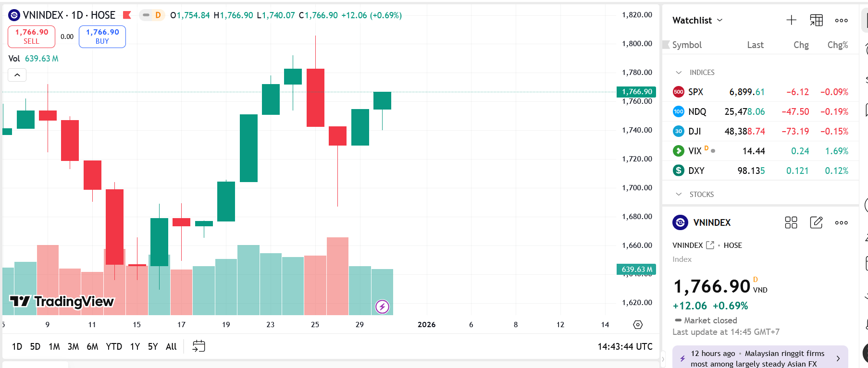Screen dimensions: 868x368
Task: Open VNINDEX external link icon
Action: 710,245
